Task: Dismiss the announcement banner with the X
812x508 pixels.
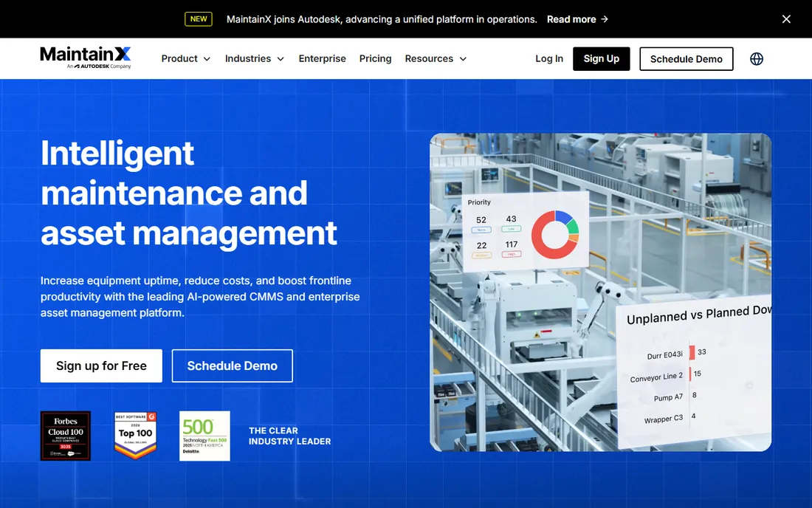Action: pos(786,19)
